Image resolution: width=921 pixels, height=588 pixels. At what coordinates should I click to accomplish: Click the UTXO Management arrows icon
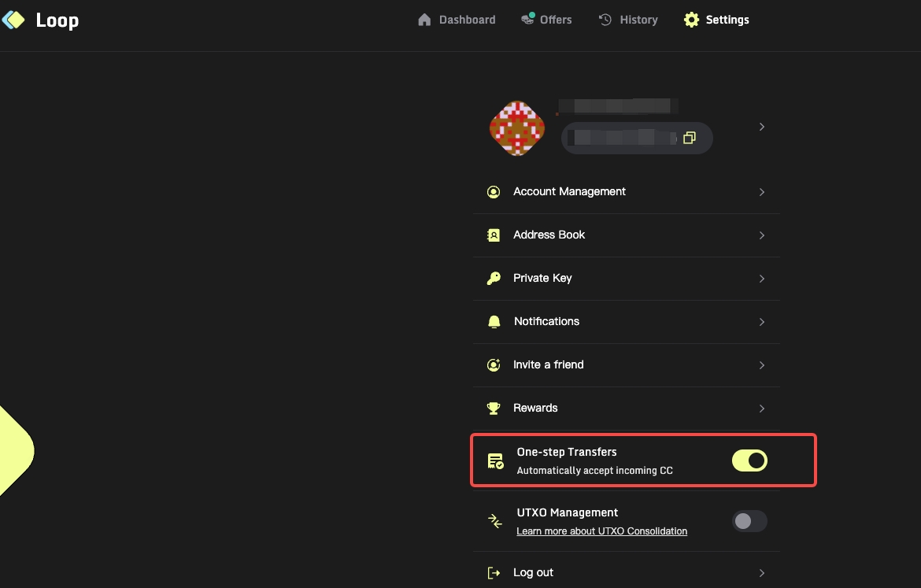pyautogui.click(x=494, y=521)
